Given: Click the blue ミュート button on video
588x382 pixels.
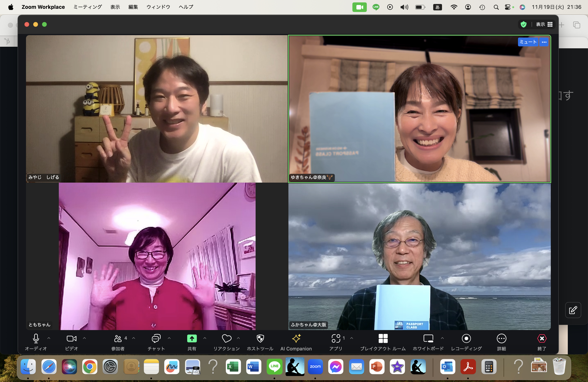Looking at the screenshot, I should coord(528,42).
